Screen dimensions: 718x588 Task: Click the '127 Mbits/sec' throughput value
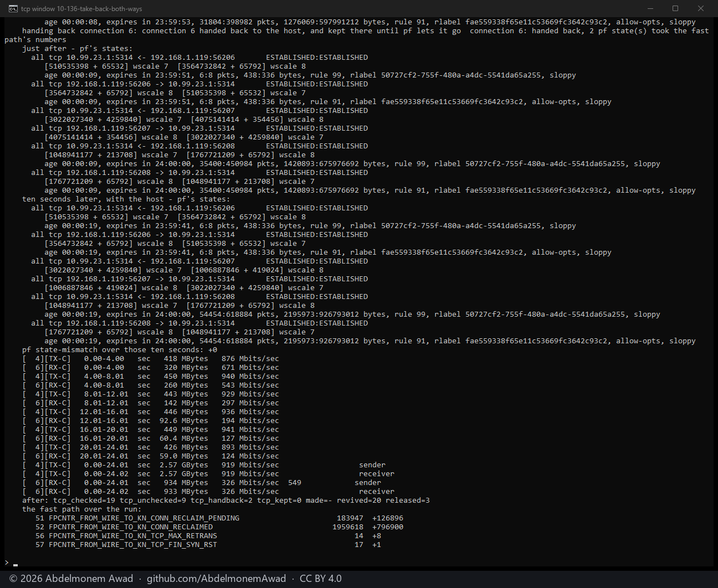click(250, 439)
